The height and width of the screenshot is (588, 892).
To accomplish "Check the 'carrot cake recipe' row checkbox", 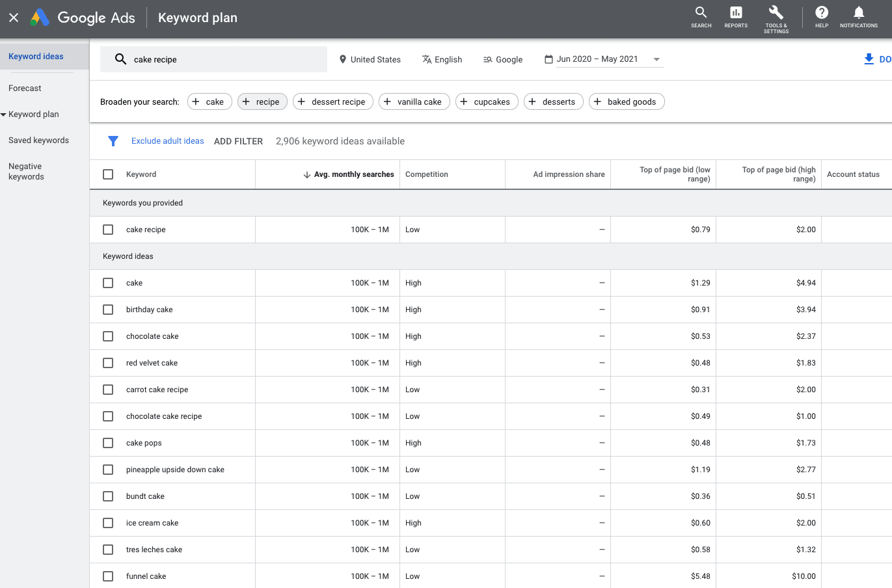I will tap(108, 390).
